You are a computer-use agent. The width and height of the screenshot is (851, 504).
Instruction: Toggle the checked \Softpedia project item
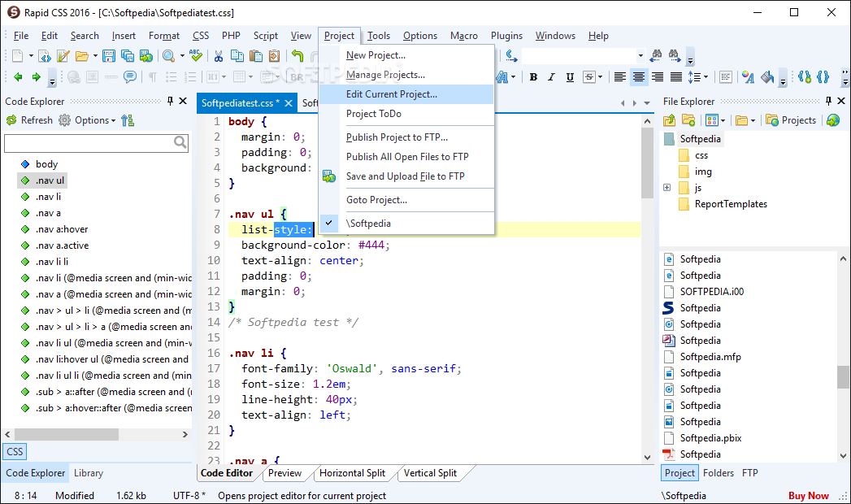pos(406,224)
